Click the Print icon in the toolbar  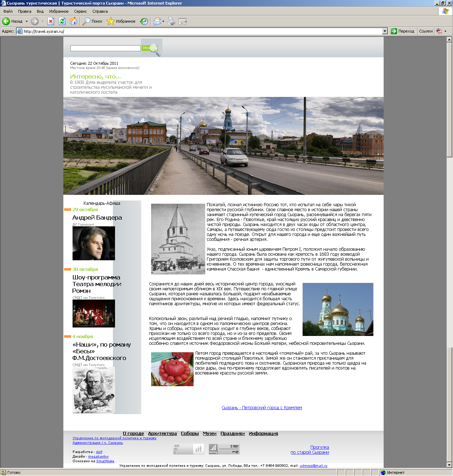pos(171,21)
